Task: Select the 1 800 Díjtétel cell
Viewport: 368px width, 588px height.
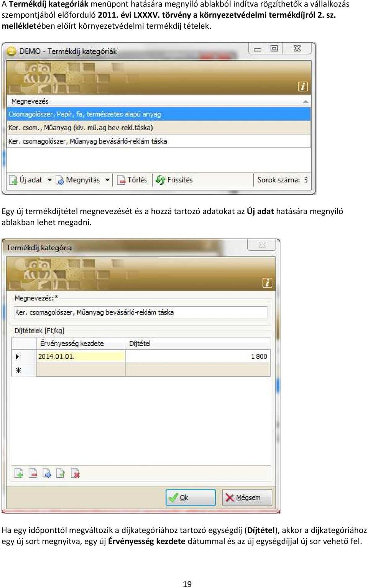Action: click(x=198, y=356)
